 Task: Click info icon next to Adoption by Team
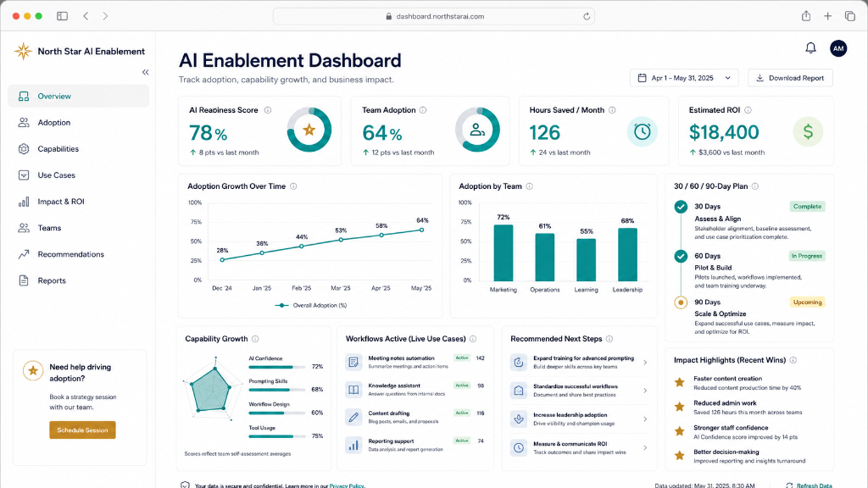point(529,186)
